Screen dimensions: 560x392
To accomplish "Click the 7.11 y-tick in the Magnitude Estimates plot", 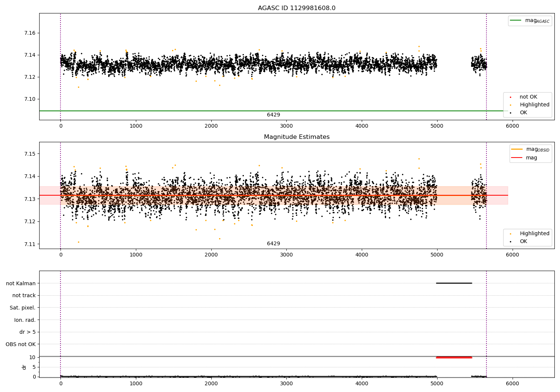I will 30,245.
